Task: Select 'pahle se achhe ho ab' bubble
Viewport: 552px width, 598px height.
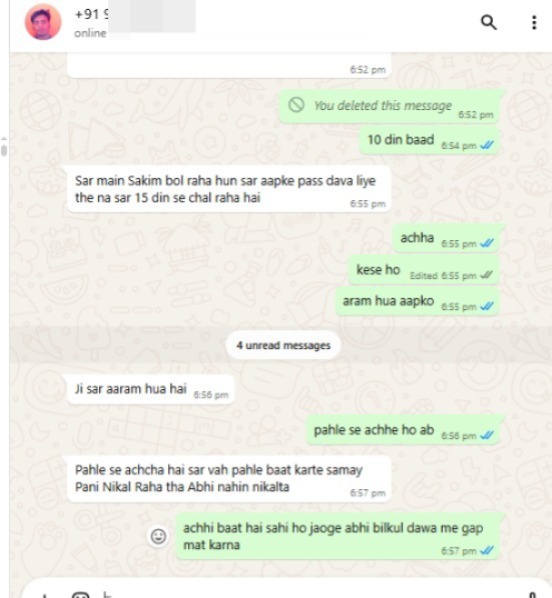Action: click(x=403, y=430)
